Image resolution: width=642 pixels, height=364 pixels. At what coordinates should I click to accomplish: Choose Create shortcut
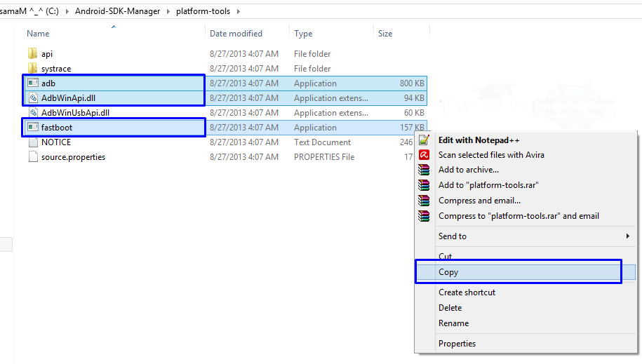[x=467, y=292]
